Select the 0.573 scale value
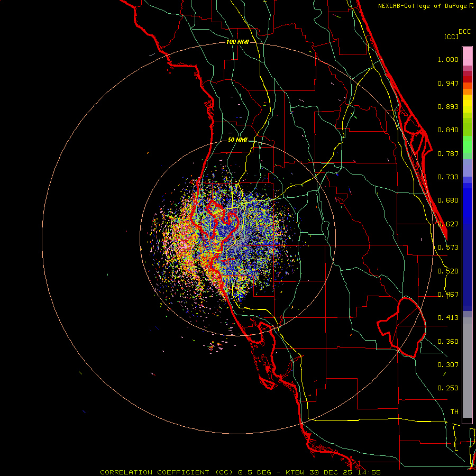Screen dimensions: 476x476 448,248
